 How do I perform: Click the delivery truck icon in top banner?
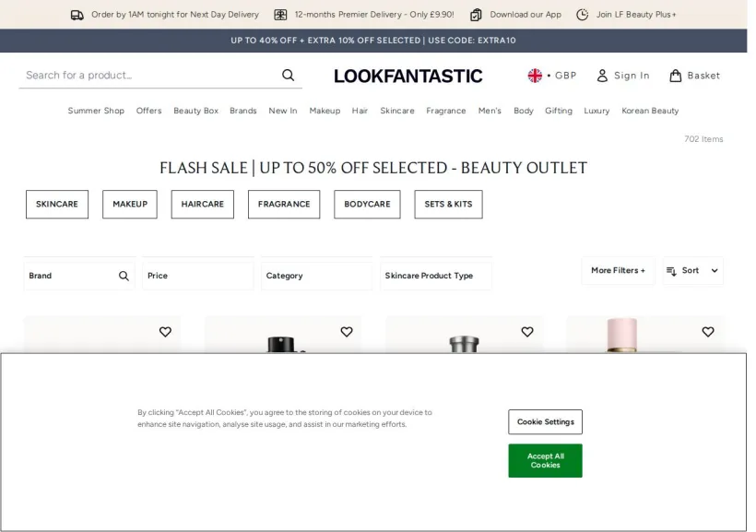[x=77, y=15]
